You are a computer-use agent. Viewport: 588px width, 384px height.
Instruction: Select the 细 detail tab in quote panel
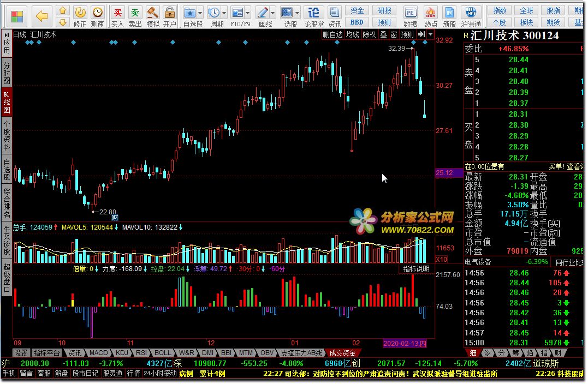click(473, 353)
